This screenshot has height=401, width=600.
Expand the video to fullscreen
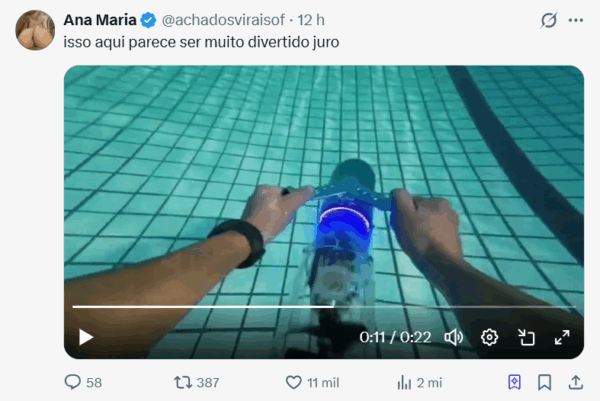coord(562,337)
